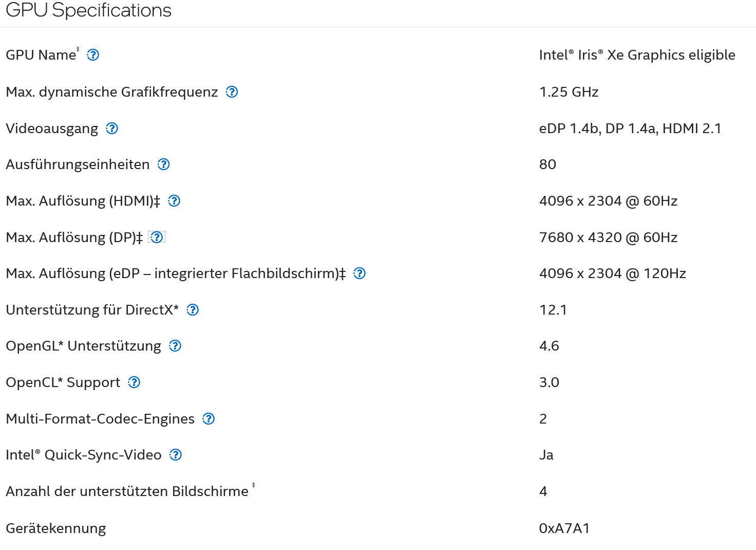Open help for Max. dynamische Grafikfrequenz
The height and width of the screenshot is (550, 756).
[232, 92]
